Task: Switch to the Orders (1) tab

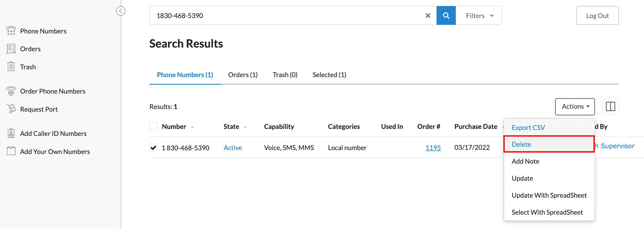Action: coord(243,75)
